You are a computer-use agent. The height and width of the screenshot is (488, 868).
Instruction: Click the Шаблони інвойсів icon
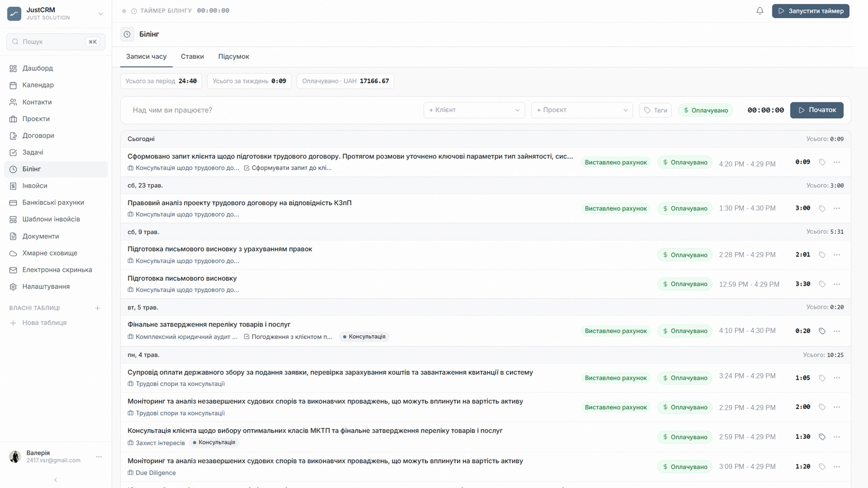(13, 219)
